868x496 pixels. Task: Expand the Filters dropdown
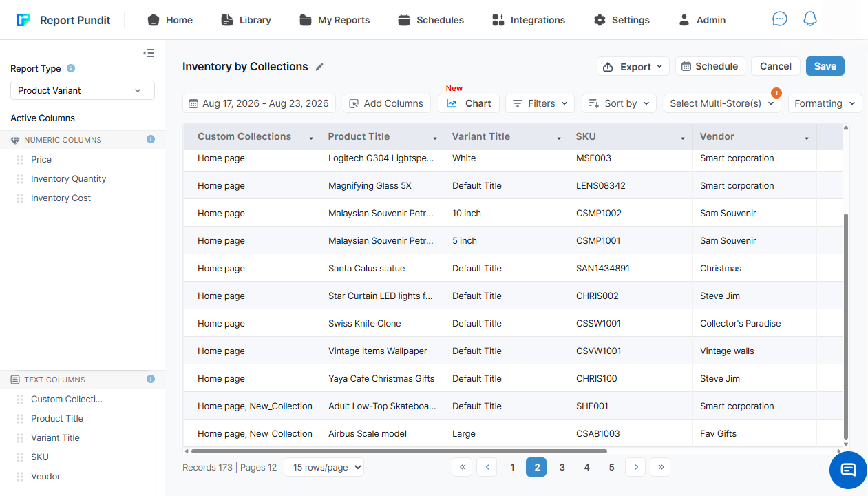click(x=540, y=103)
